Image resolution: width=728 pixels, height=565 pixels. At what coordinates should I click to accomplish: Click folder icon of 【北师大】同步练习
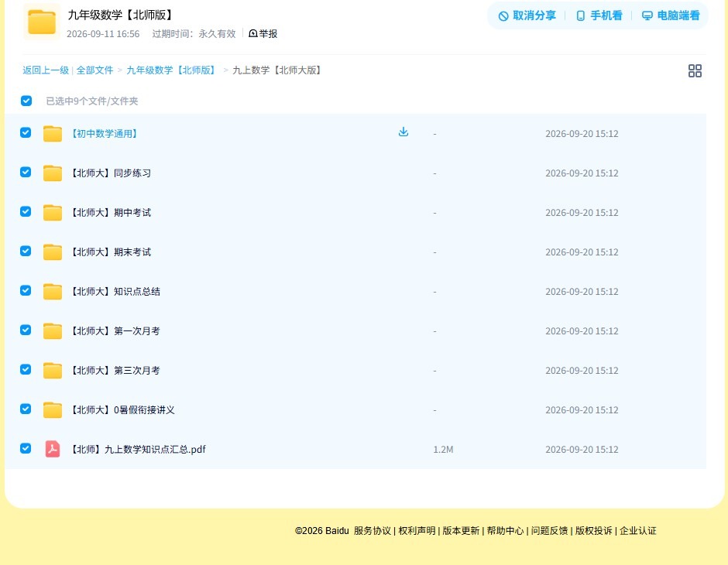pyautogui.click(x=53, y=173)
